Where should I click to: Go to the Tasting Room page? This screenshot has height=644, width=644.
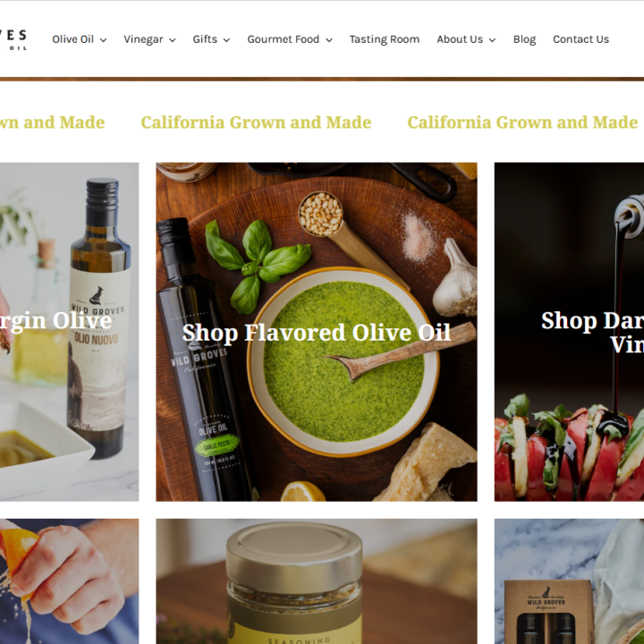385,39
